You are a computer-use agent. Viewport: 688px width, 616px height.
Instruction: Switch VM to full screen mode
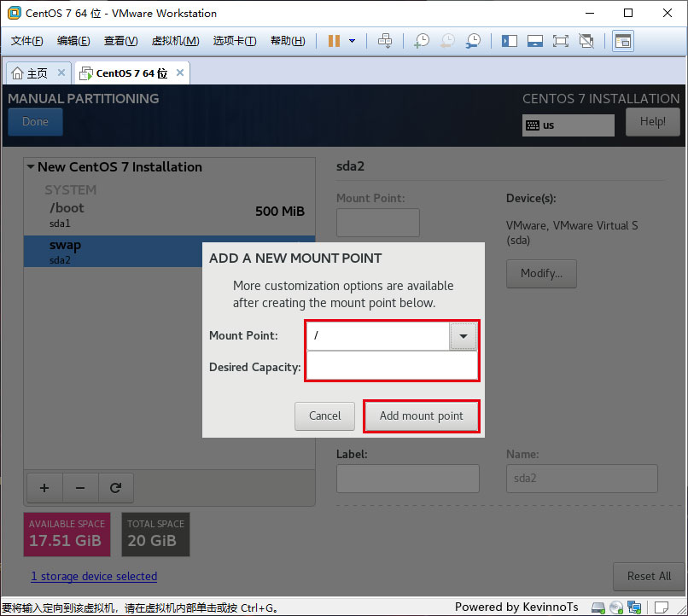pos(560,41)
